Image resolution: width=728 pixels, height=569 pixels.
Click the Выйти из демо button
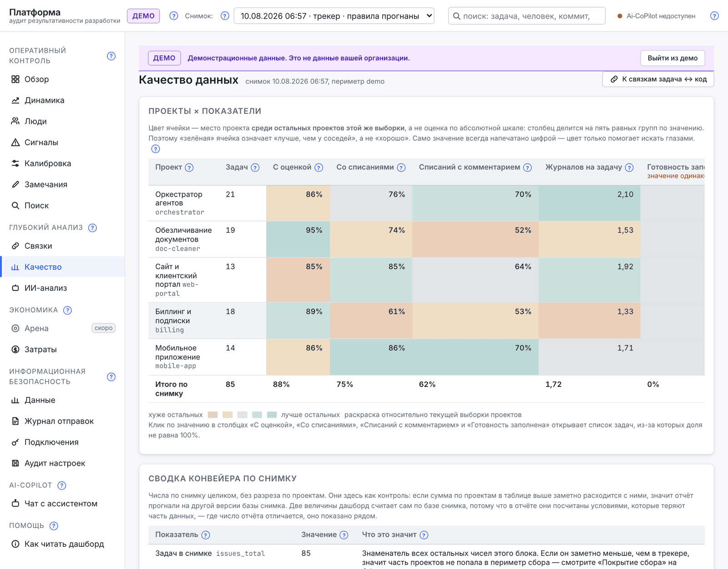(672, 58)
